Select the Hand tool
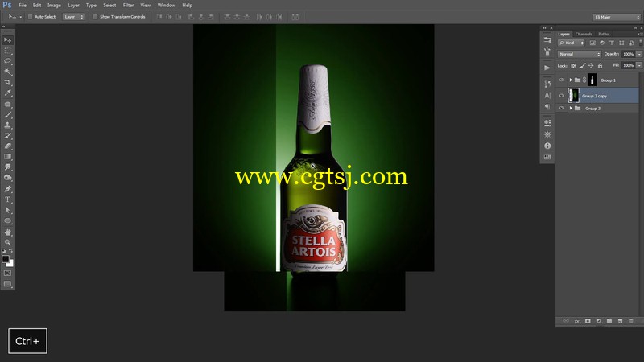The width and height of the screenshot is (644, 362). pos(7,232)
